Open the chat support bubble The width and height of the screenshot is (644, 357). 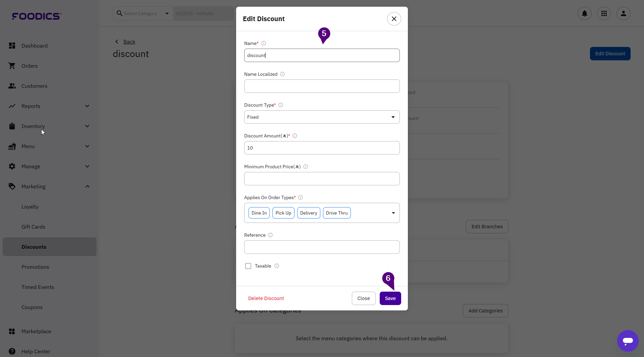click(x=628, y=341)
